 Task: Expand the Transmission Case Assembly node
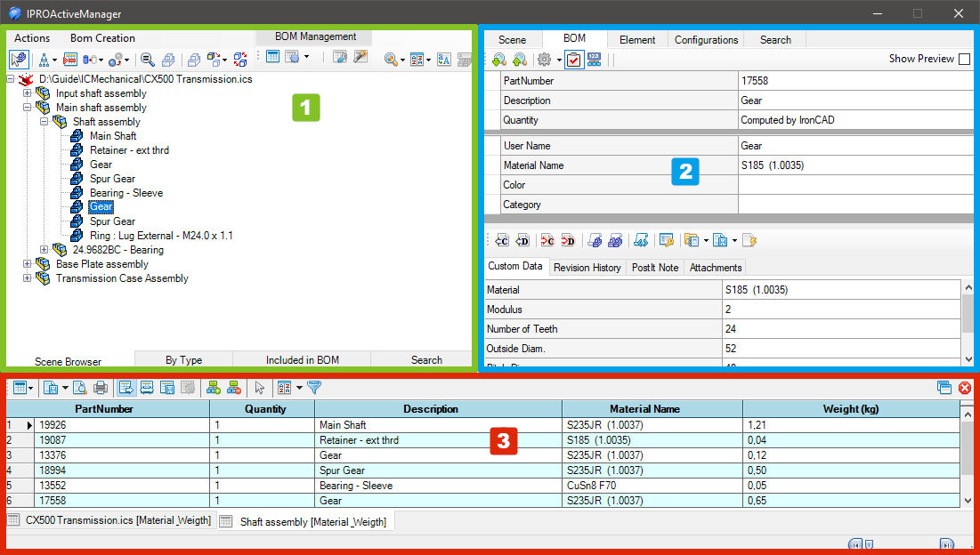27,278
